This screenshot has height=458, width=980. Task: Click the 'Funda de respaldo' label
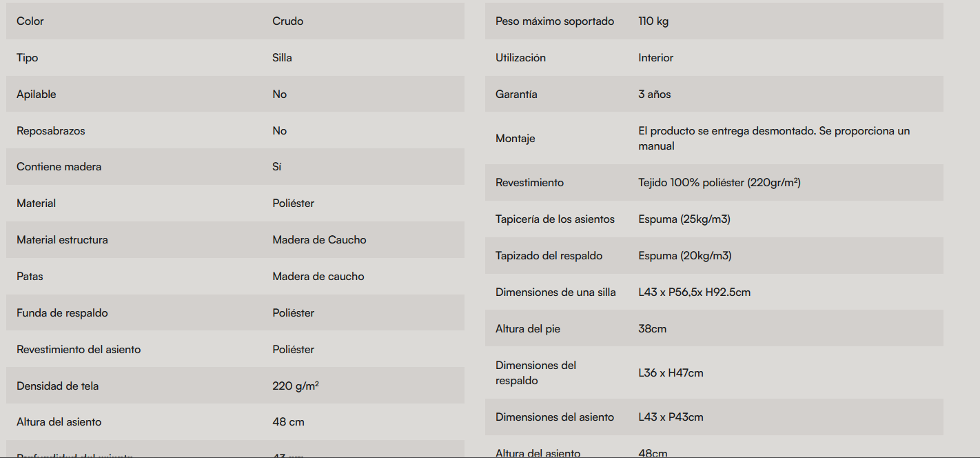(x=62, y=313)
